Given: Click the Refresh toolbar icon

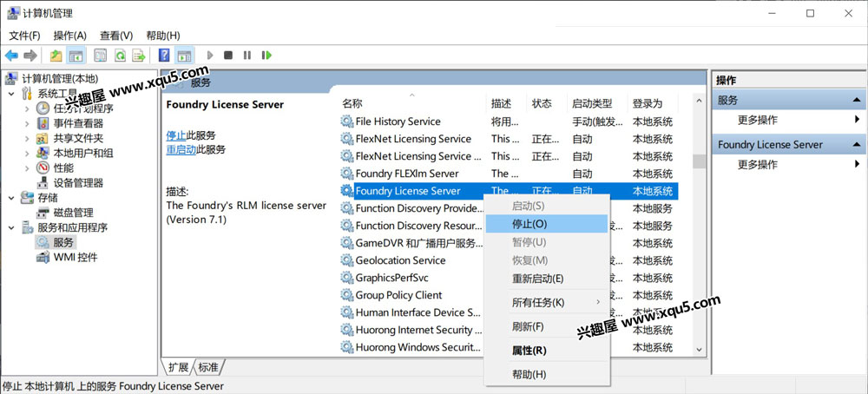Looking at the screenshot, I should 120,56.
